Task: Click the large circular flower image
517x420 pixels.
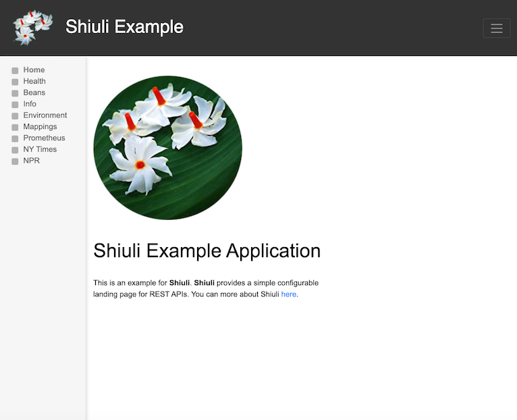Action: click(x=168, y=148)
